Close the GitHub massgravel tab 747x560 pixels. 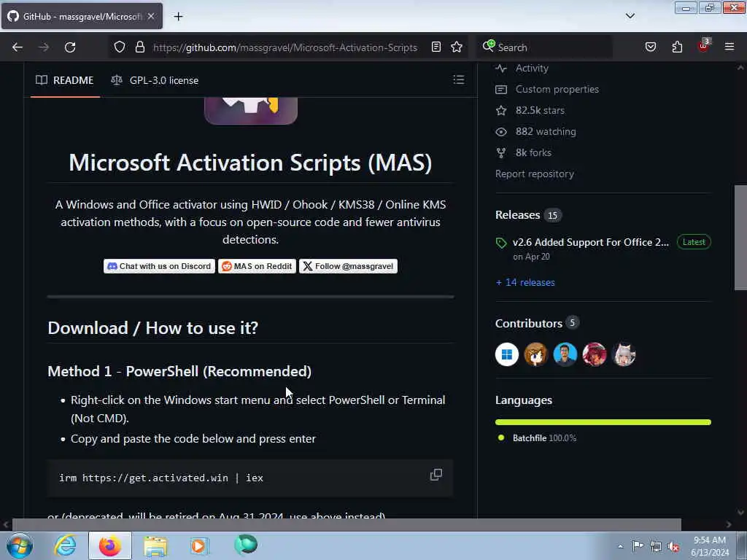click(x=150, y=16)
